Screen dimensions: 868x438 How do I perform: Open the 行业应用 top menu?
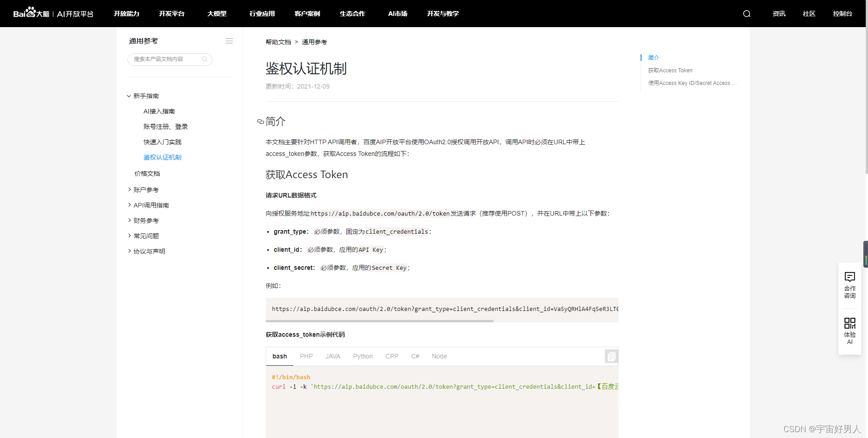click(262, 14)
